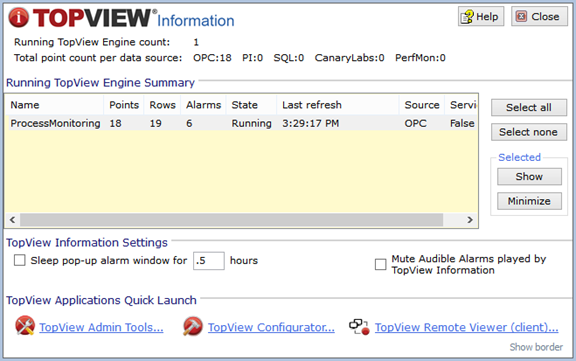Click the sleep hours input field
Image resolution: width=576 pixels, height=361 pixels.
click(209, 261)
